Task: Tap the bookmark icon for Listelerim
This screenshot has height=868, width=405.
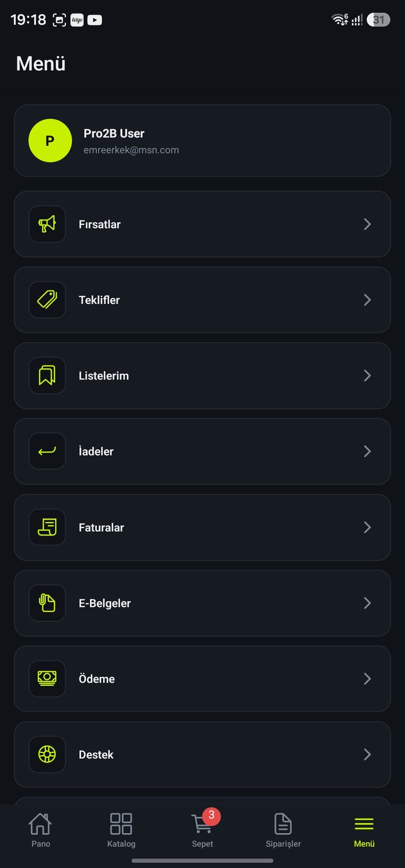Action: point(47,376)
